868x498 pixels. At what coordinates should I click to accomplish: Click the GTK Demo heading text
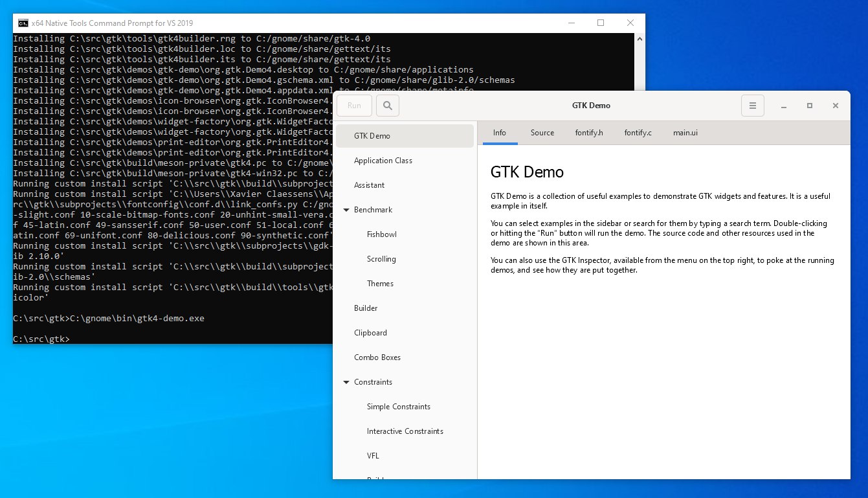527,172
